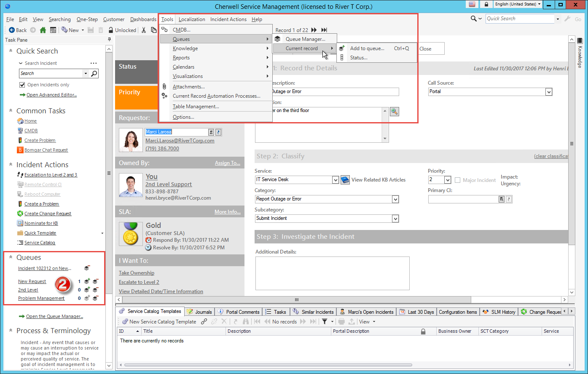Remove record from Problem Management queue icon
588x374 pixels.
pos(96,298)
